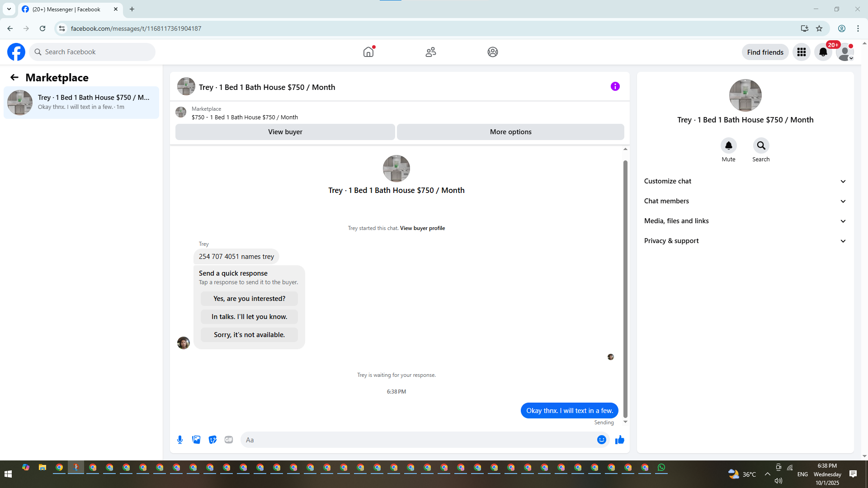The image size is (868, 488).
Task: Send quick response "Sorry, it's not available."
Action: coord(250,335)
